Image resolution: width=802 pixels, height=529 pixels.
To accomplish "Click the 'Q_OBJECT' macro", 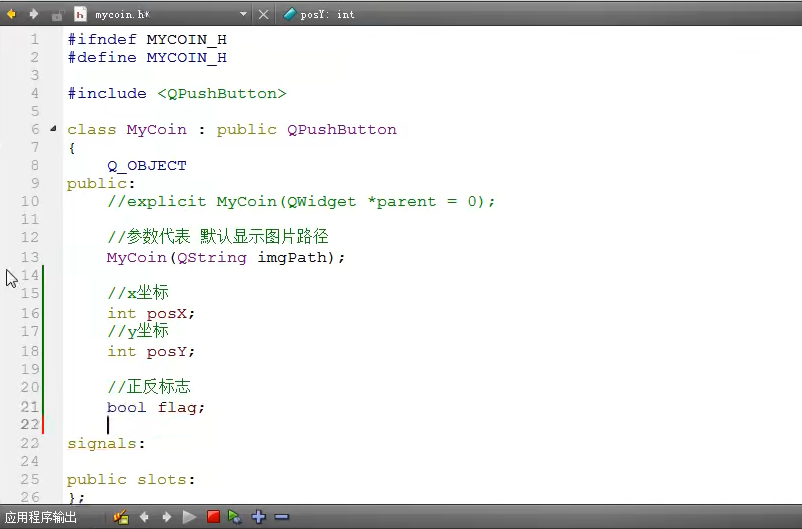I will 147,166.
